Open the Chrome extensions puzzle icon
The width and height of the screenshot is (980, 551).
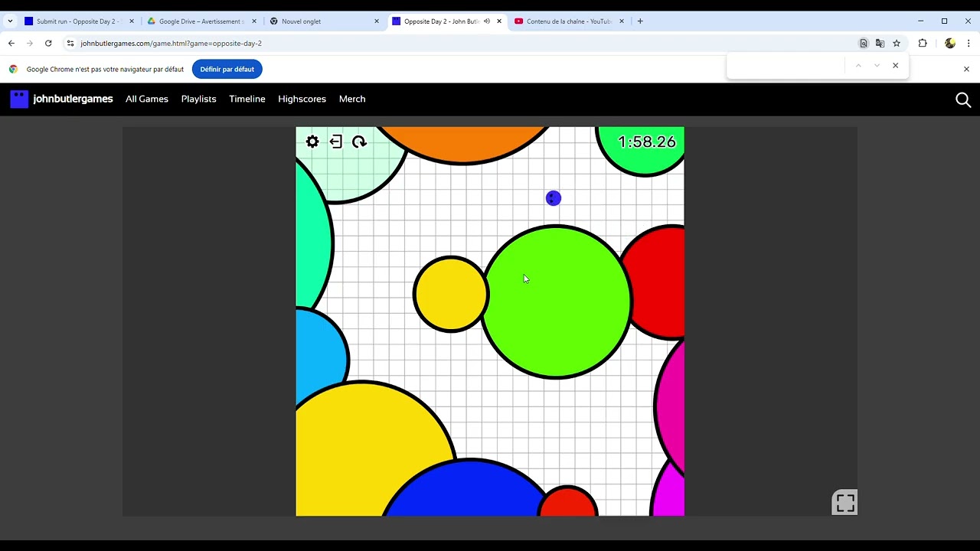[x=923, y=44]
